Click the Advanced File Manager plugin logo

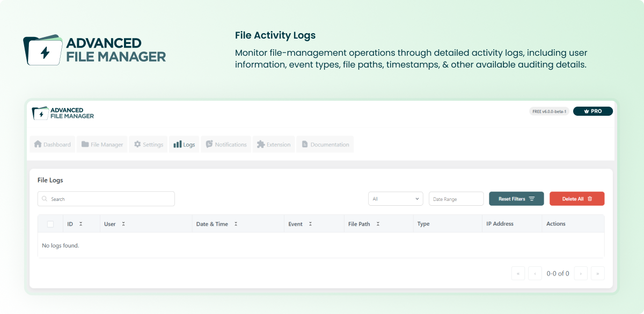click(63, 113)
